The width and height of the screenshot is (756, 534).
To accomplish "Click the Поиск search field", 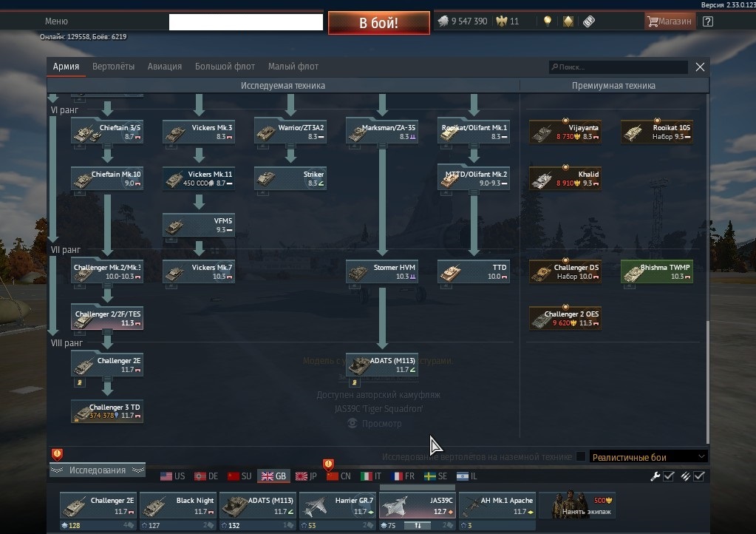I will [x=618, y=67].
